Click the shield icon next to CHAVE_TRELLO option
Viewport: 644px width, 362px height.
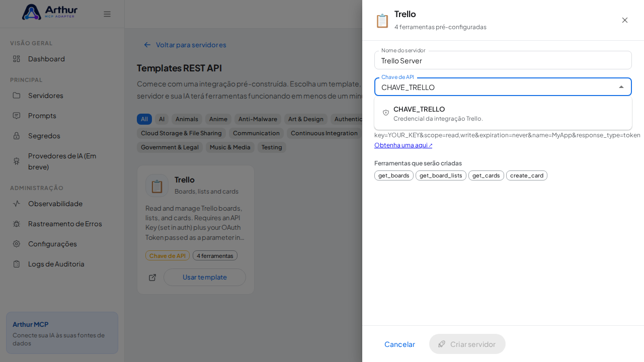(386, 113)
